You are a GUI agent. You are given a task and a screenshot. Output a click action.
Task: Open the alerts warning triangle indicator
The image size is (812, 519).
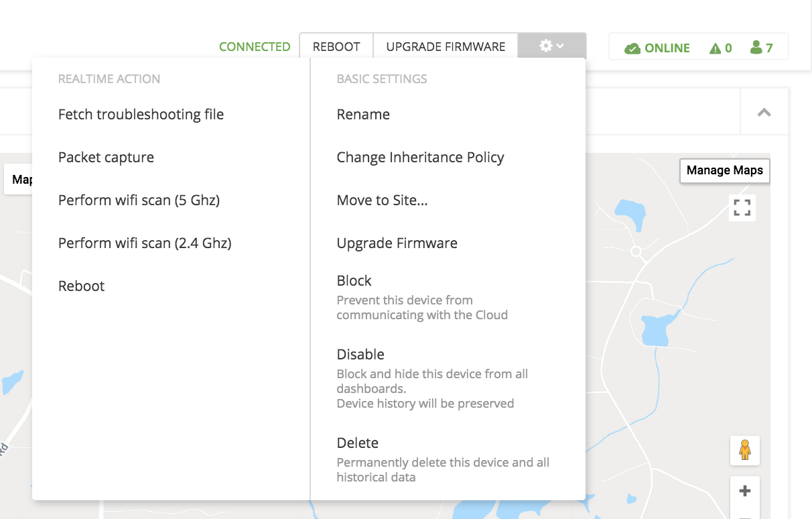(715, 48)
